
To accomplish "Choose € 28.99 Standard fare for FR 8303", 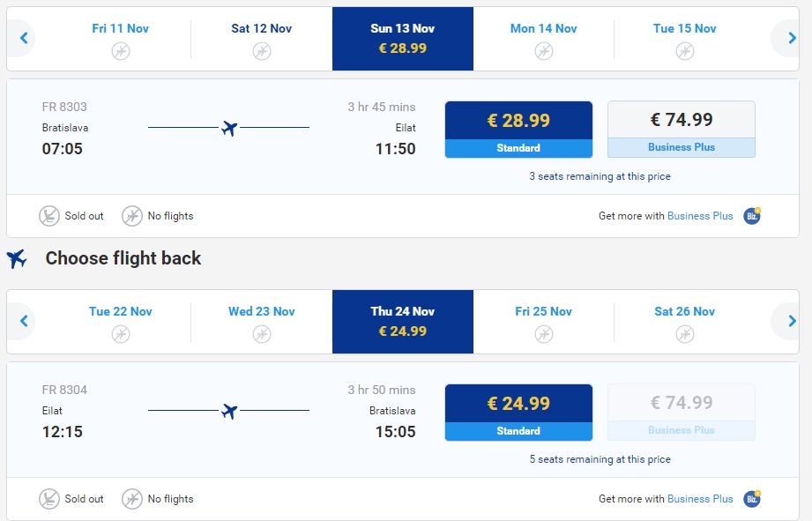I will (518, 130).
